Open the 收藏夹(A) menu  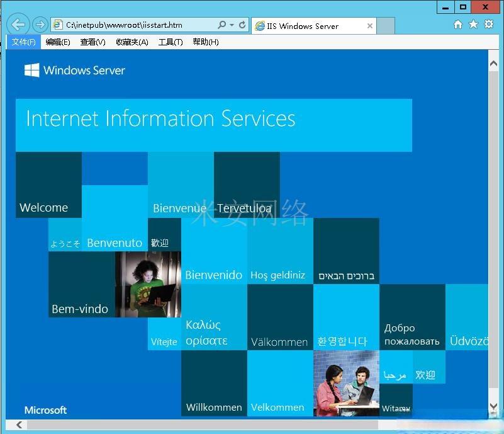(132, 42)
